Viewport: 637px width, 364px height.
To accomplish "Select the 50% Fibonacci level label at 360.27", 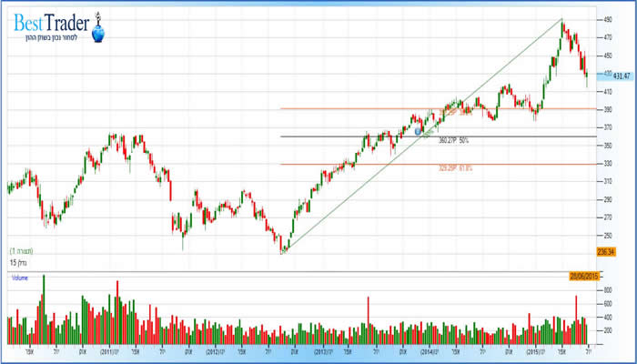I will (x=452, y=141).
